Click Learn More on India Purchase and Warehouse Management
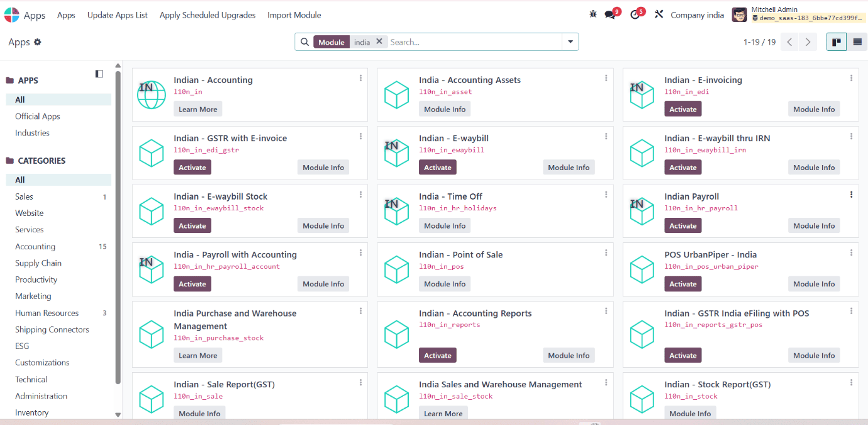Image resolution: width=868 pixels, height=425 pixels. coord(198,356)
